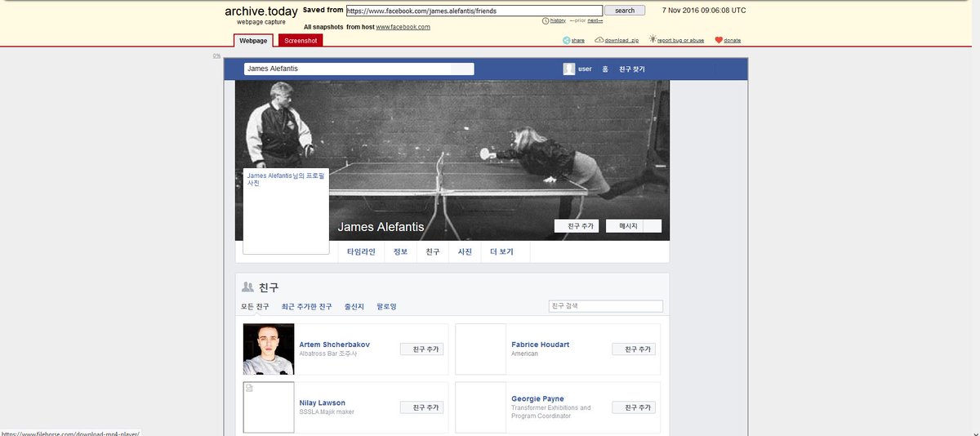
Task: Open the 타임라인 profile tab
Action: point(361,252)
